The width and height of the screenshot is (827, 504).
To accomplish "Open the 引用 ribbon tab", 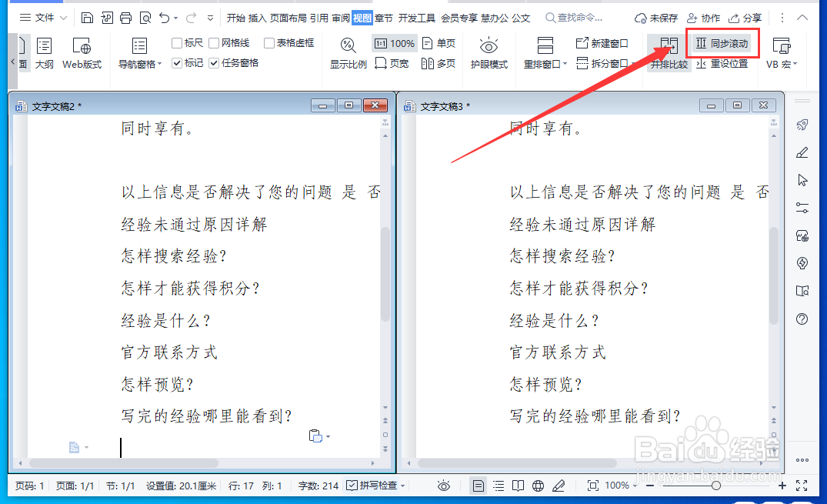I will 319,18.
